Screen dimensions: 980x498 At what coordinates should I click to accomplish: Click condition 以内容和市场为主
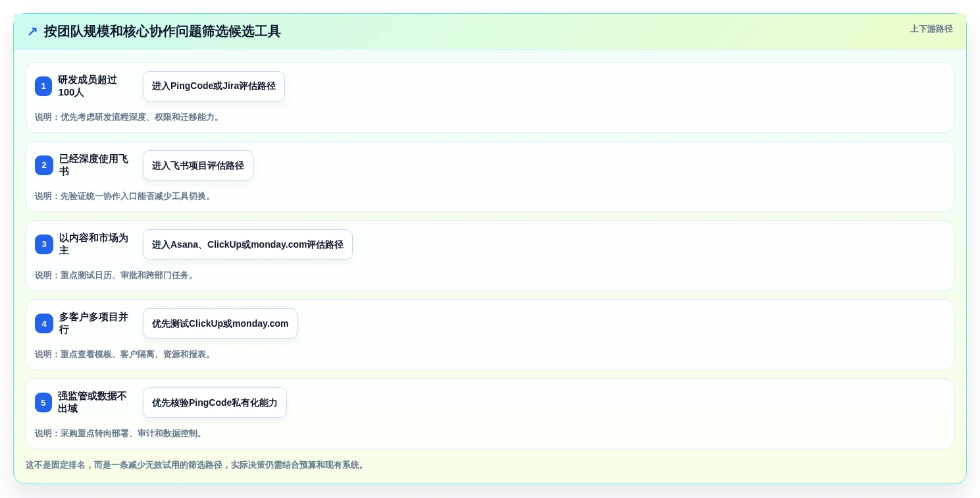pyautogui.click(x=93, y=244)
